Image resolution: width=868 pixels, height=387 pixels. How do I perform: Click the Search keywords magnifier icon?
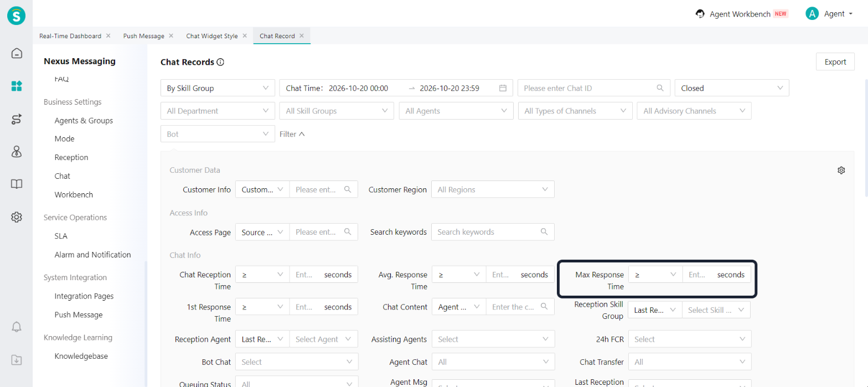click(544, 232)
